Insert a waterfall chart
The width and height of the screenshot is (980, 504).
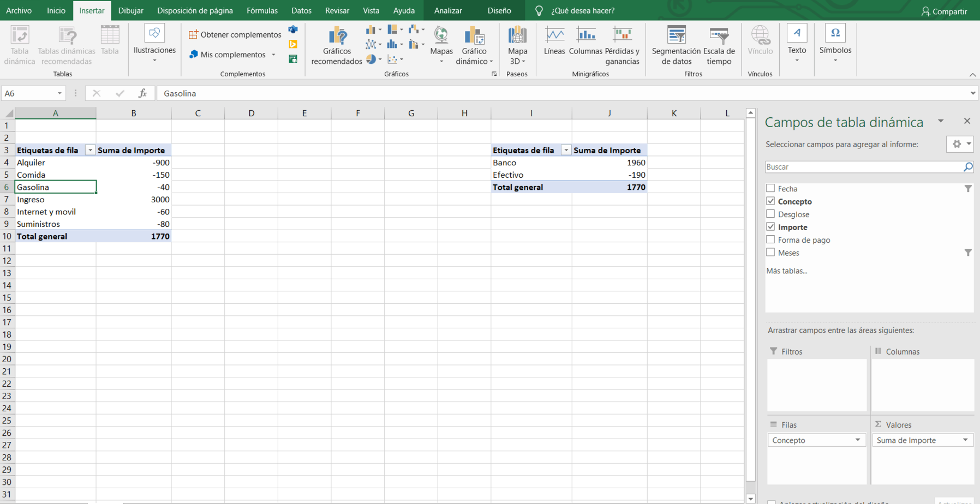click(x=416, y=29)
